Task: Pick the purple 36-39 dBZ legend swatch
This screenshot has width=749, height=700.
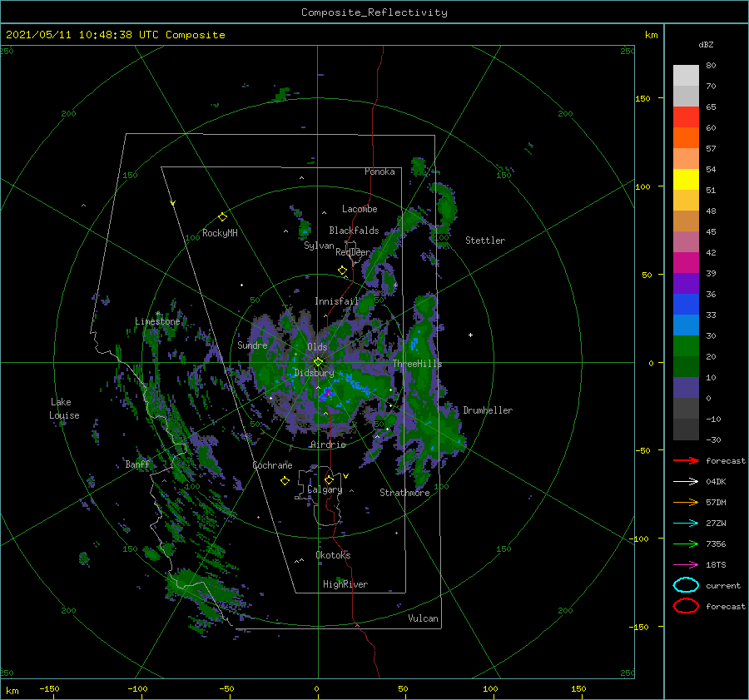Action: coord(686,284)
